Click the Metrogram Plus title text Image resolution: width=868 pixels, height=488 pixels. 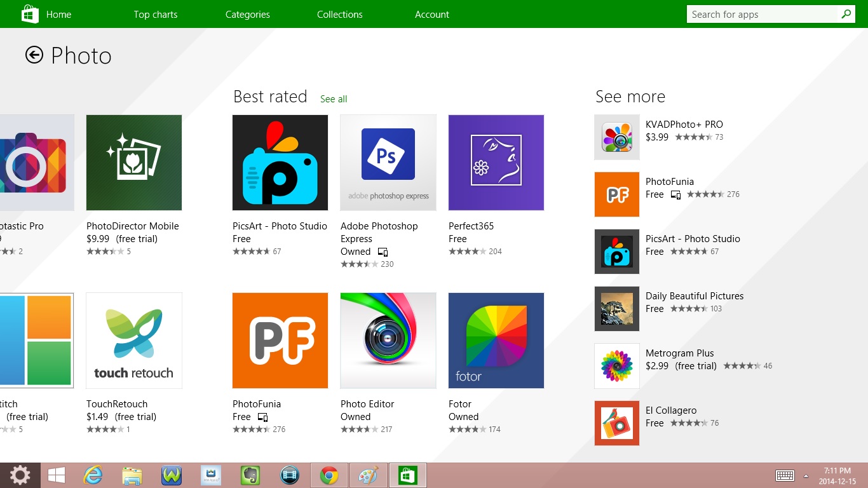pyautogui.click(x=680, y=353)
